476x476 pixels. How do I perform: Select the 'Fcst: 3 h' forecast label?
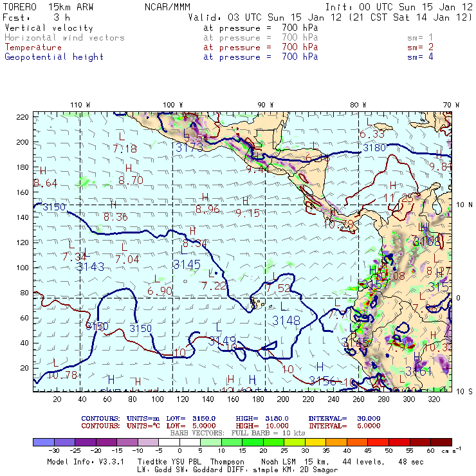click(37, 17)
